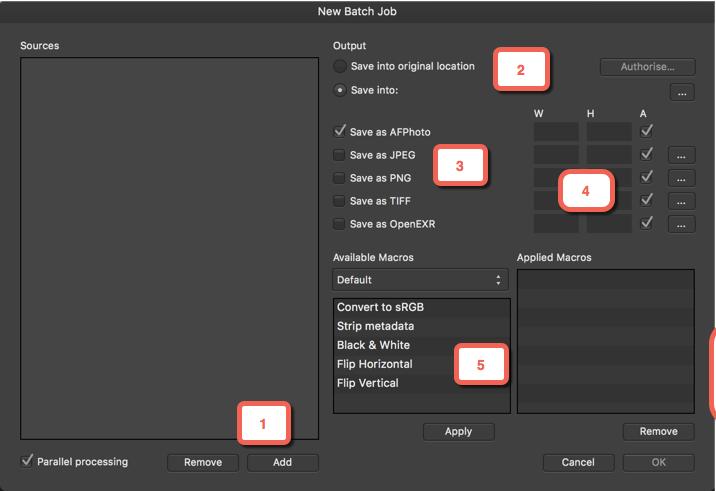This screenshot has height=491, width=716.
Task: Open OpenEXR options with ellipsis button
Action: tap(682, 224)
